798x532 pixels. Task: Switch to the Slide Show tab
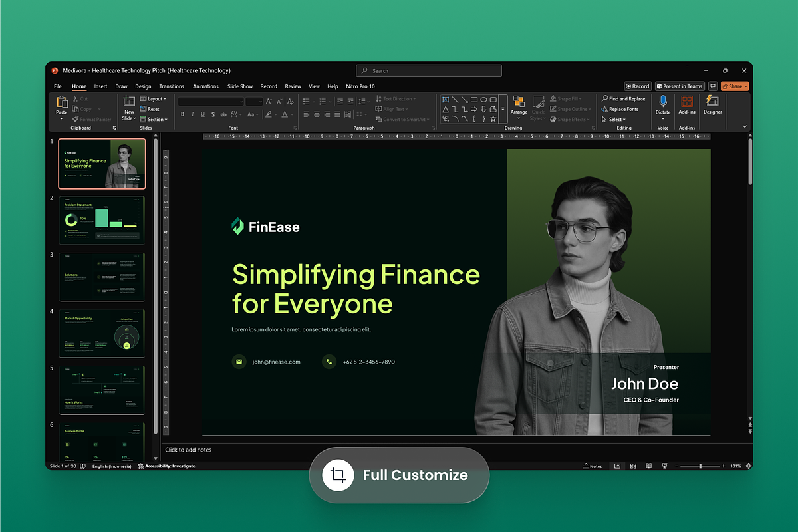click(240, 86)
